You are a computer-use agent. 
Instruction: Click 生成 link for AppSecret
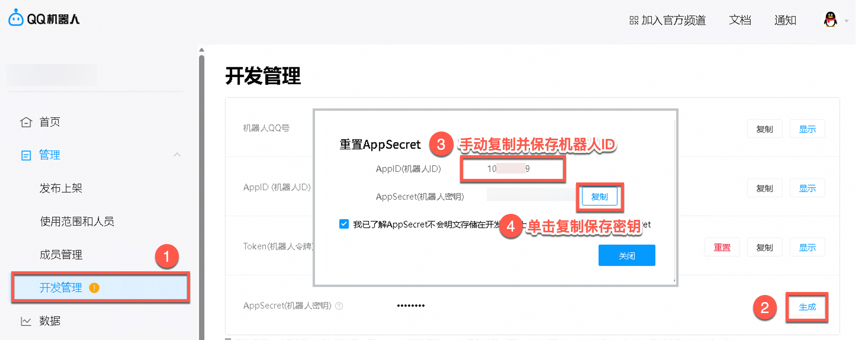pos(807,307)
